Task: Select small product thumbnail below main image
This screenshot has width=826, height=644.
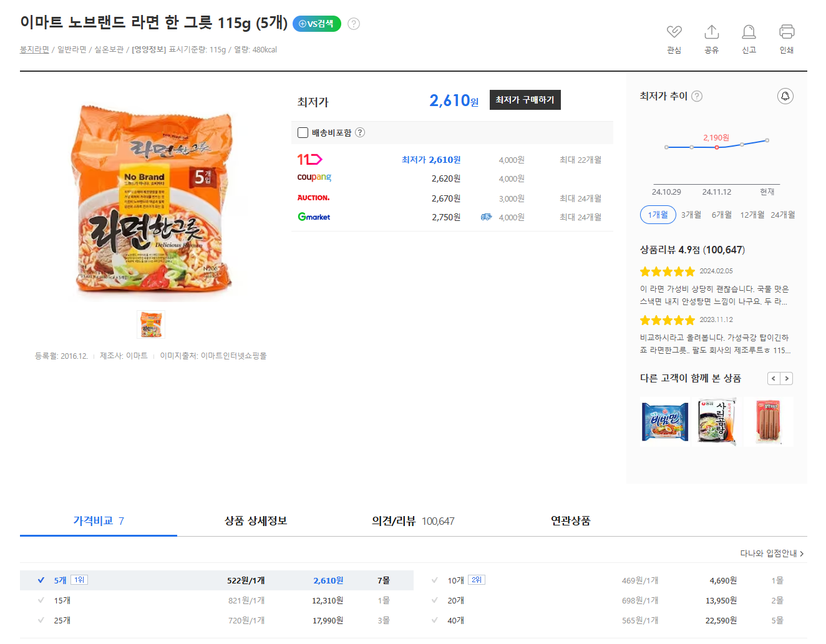Action: click(x=151, y=324)
